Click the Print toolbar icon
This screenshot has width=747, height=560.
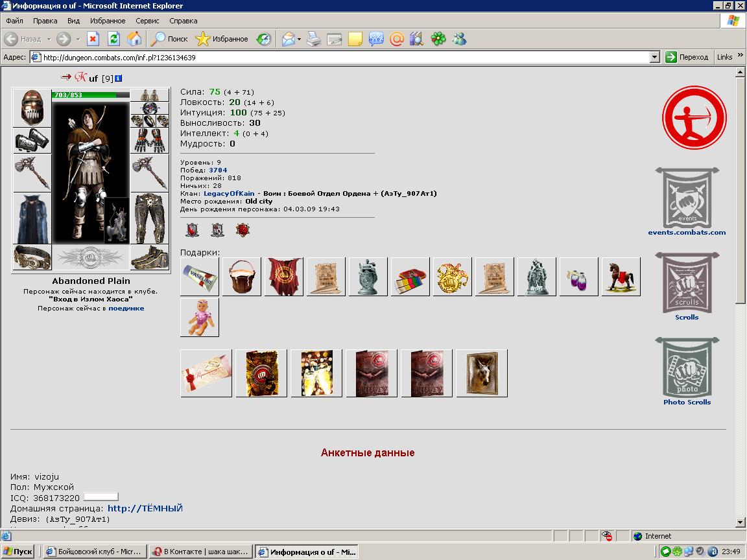click(x=313, y=39)
